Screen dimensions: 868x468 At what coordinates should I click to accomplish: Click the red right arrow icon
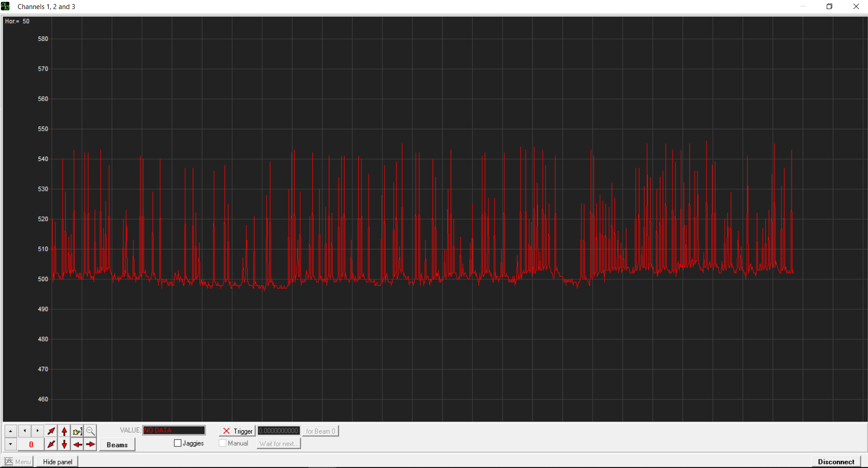(90, 444)
